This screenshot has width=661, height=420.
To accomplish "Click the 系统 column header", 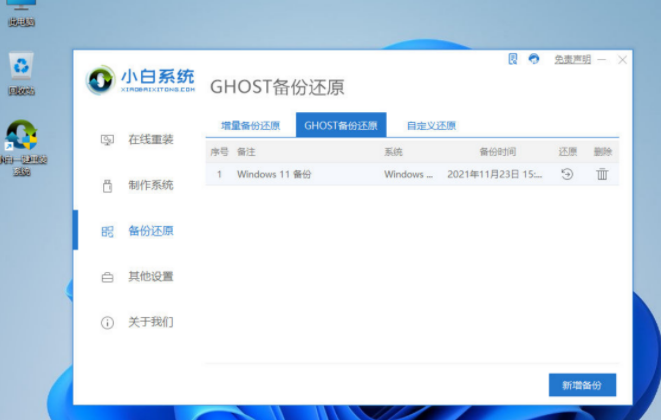I will tap(393, 152).
